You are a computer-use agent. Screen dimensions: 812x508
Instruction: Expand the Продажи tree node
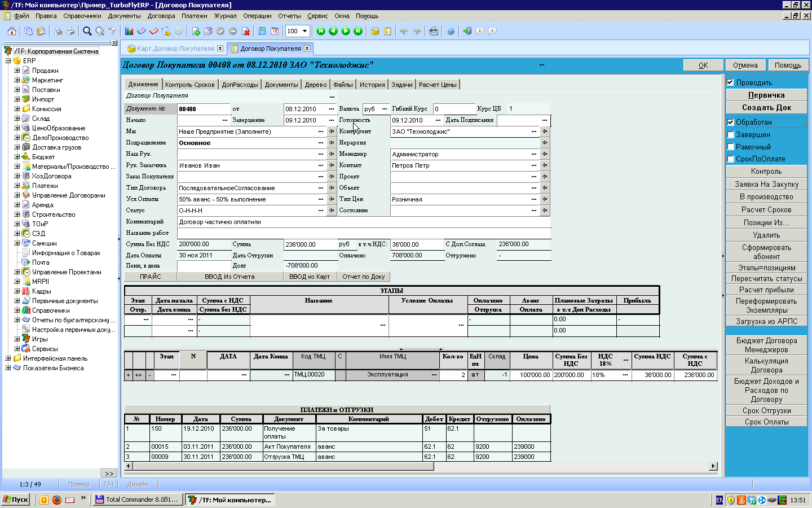coord(17,71)
